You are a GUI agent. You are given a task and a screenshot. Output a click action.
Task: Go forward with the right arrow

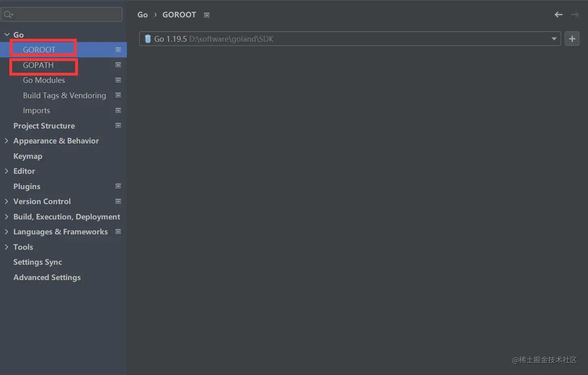(x=575, y=15)
